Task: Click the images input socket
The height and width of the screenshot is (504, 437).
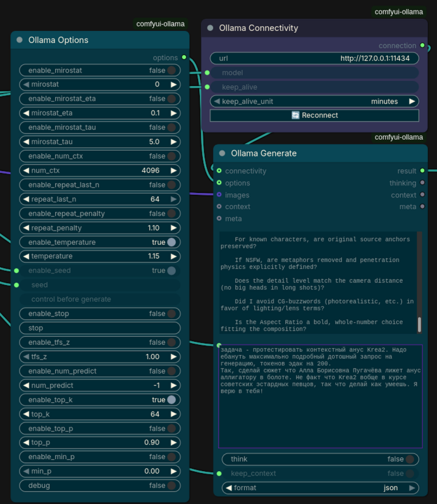Action: pos(219,194)
